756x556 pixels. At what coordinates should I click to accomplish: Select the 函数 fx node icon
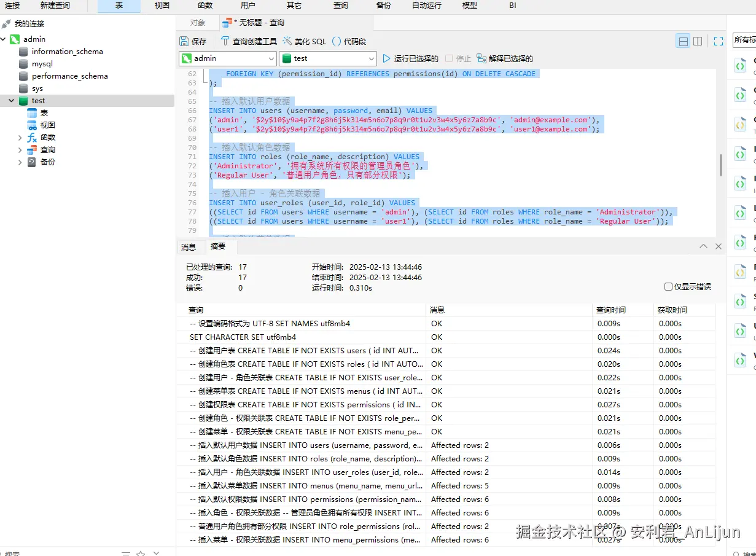32,138
